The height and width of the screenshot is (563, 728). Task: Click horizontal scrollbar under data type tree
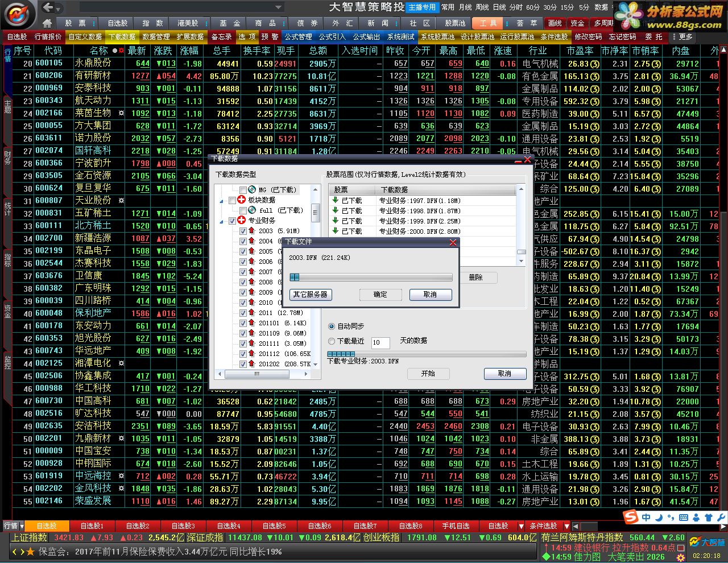tap(262, 374)
